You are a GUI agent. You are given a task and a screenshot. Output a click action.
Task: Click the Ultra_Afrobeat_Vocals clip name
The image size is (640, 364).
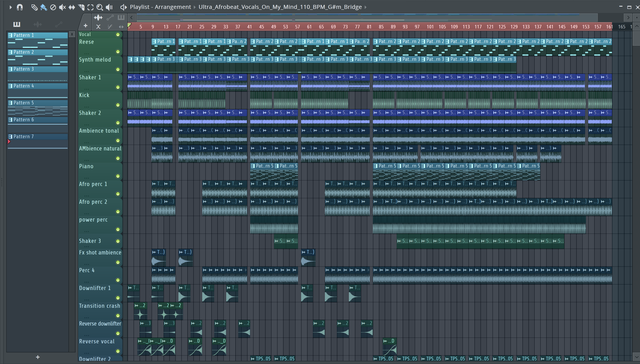(280, 7)
